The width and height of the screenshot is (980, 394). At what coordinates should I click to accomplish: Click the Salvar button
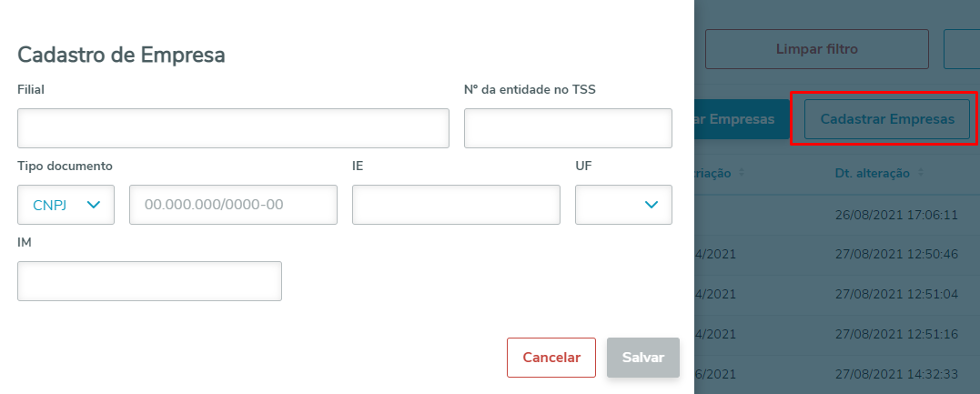(x=642, y=358)
